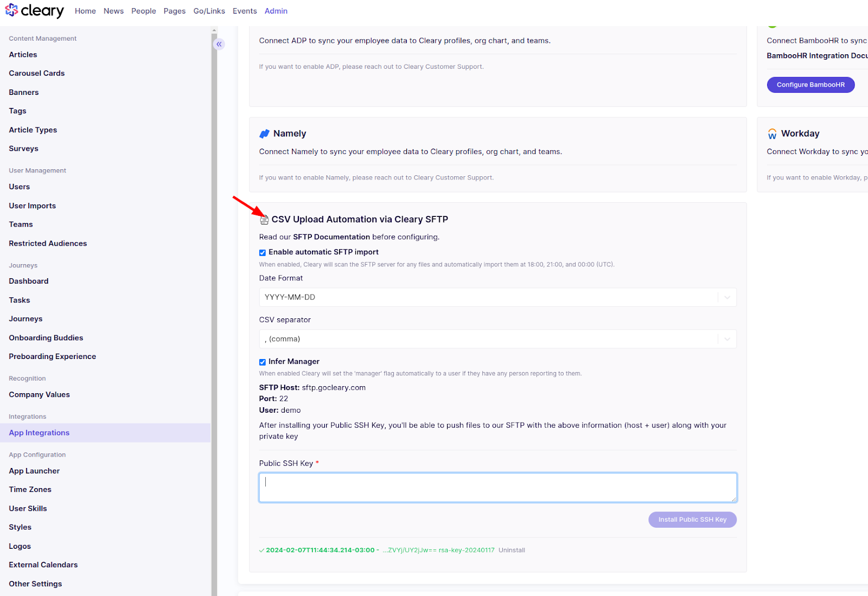Open Other Settings in sidebar

pos(35,584)
